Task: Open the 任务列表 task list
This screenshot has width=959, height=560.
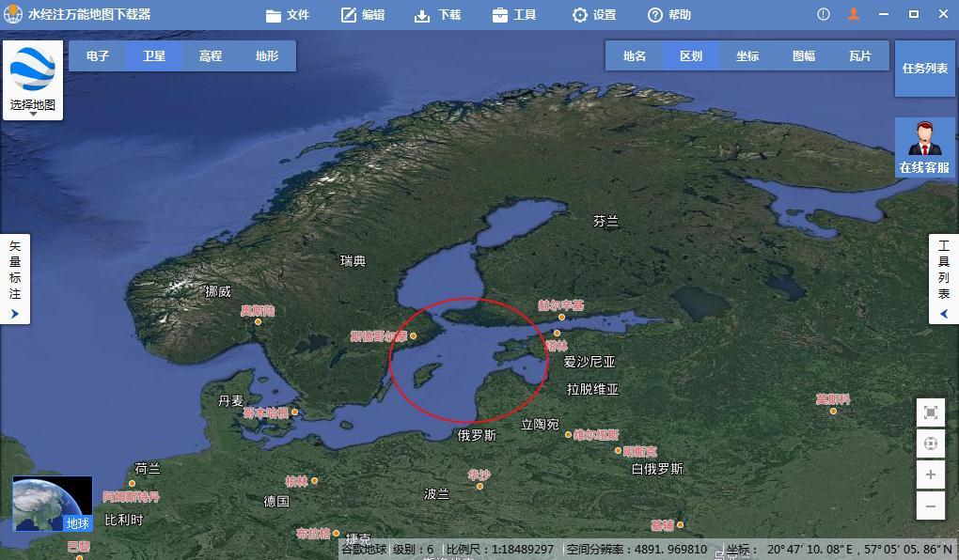Action: [925, 69]
